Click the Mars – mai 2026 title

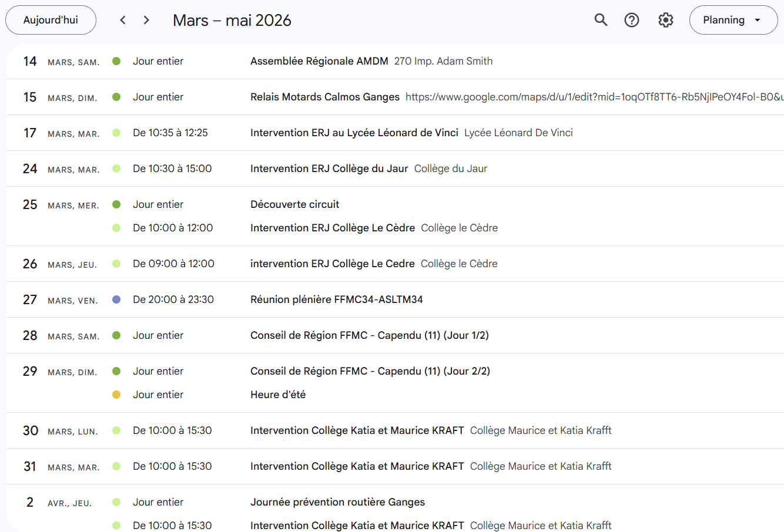coord(232,20)
